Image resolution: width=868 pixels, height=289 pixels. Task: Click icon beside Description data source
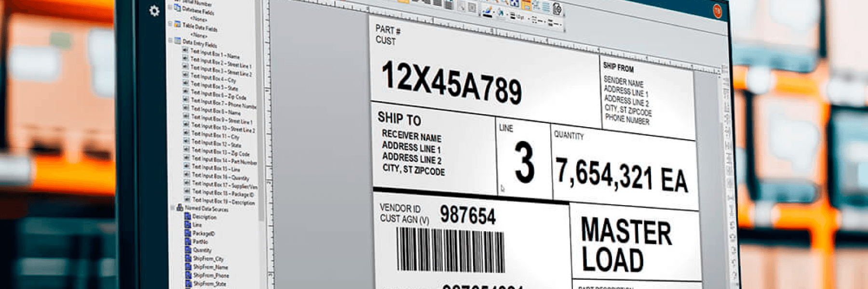[188, 216]
